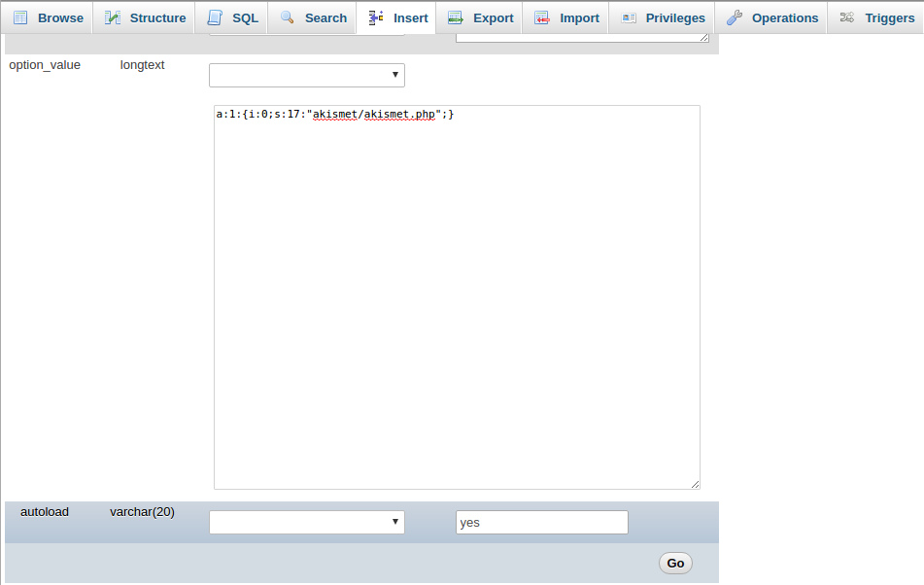Open the option_value function dropdown
Viewport: 924px width, 585px height.
(x=306, y=75)
